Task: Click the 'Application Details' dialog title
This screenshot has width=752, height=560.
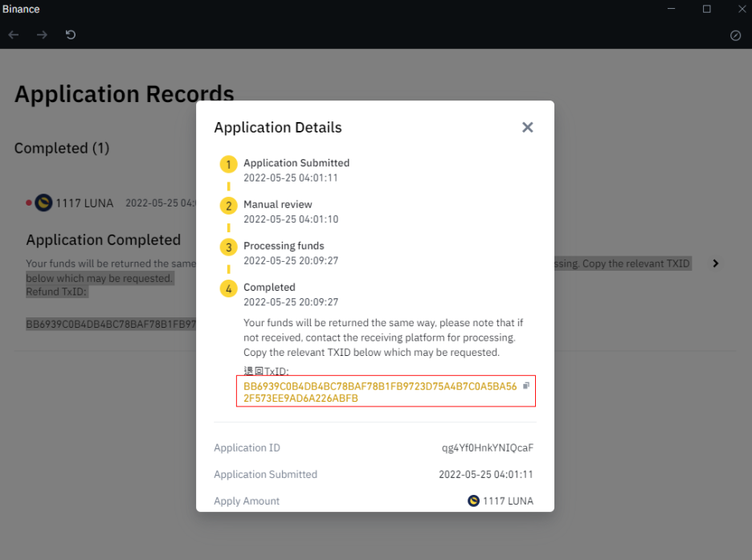Action: (x=278, y=128)
